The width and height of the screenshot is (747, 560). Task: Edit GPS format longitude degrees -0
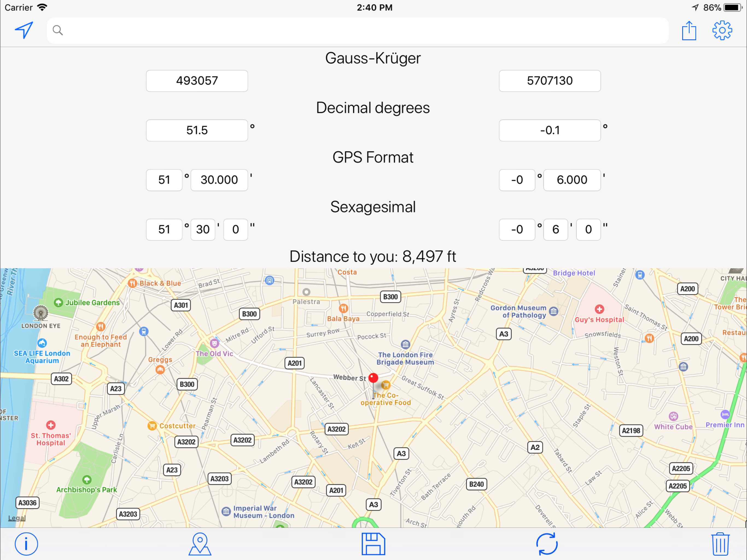pos(517,180)
